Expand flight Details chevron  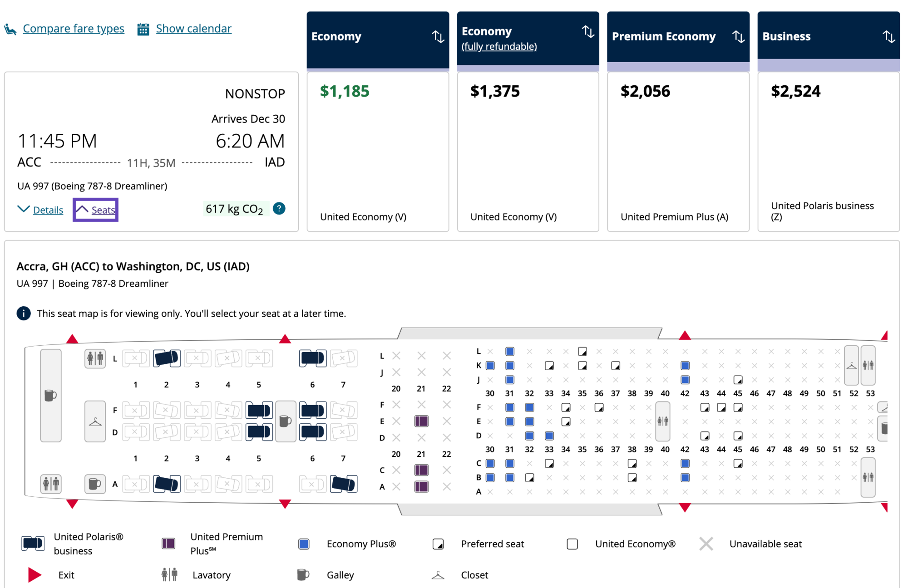coord(23,209)
